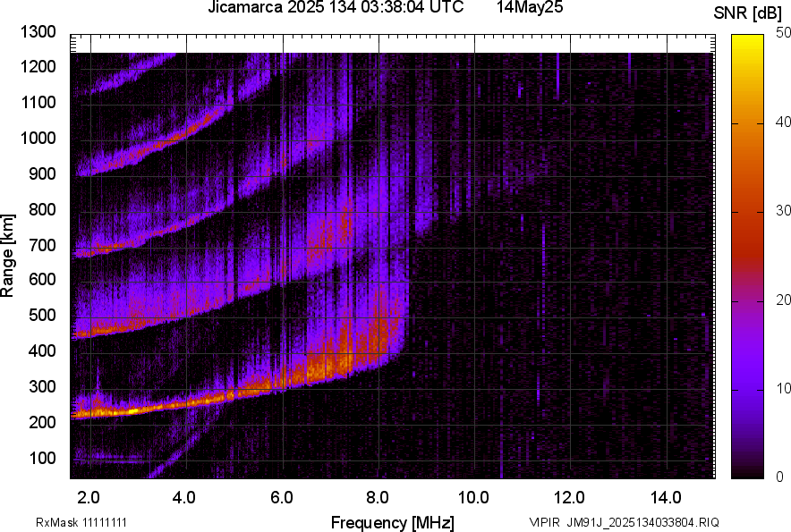
Task: Click the 400 range tick label
Action: coord(42,350)
